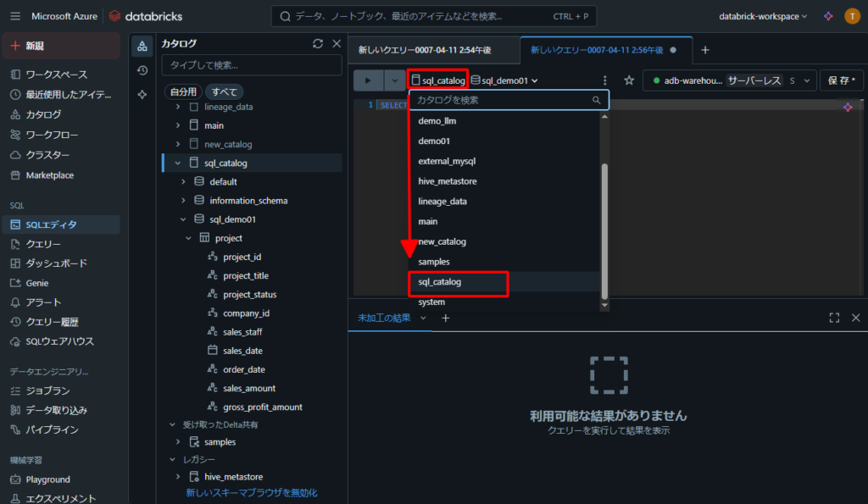This screenshot has height=504, width=868.
Task: Expand the main catalog in tree
Action: tap(178, 125)
